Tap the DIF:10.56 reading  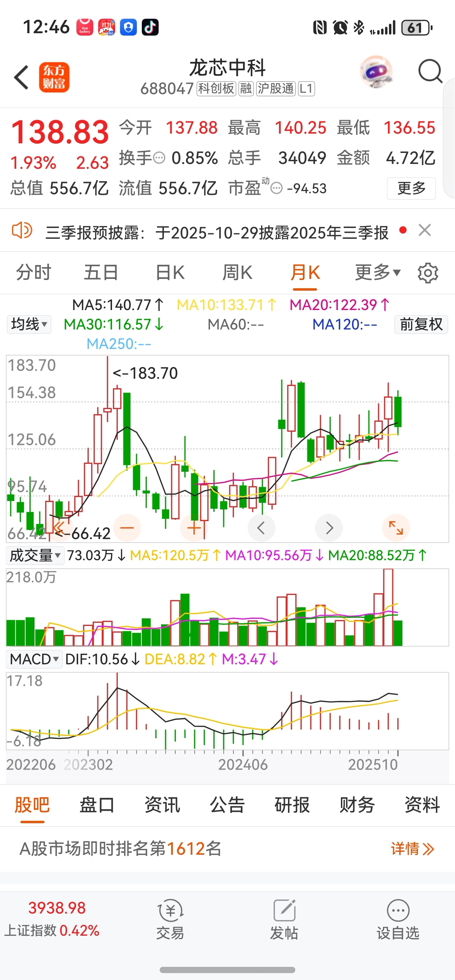coord(103,659)
